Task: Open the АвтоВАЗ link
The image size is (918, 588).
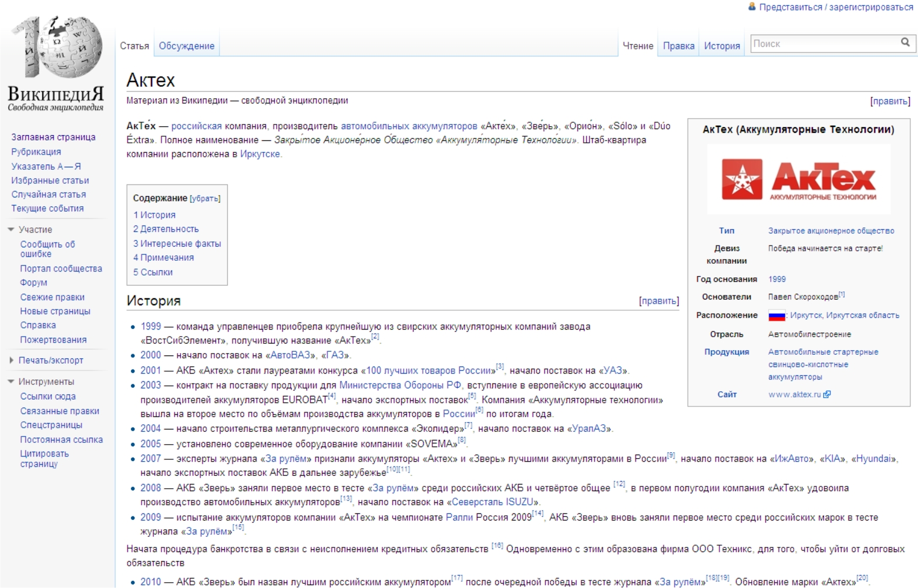Action: click(290, 355)
